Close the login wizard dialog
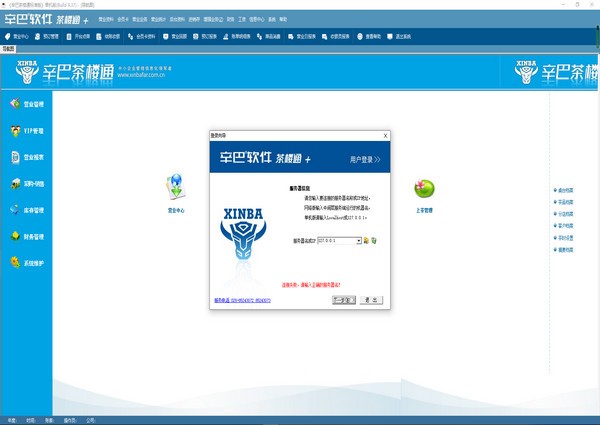The image size is (600, 425). [385, 135]
